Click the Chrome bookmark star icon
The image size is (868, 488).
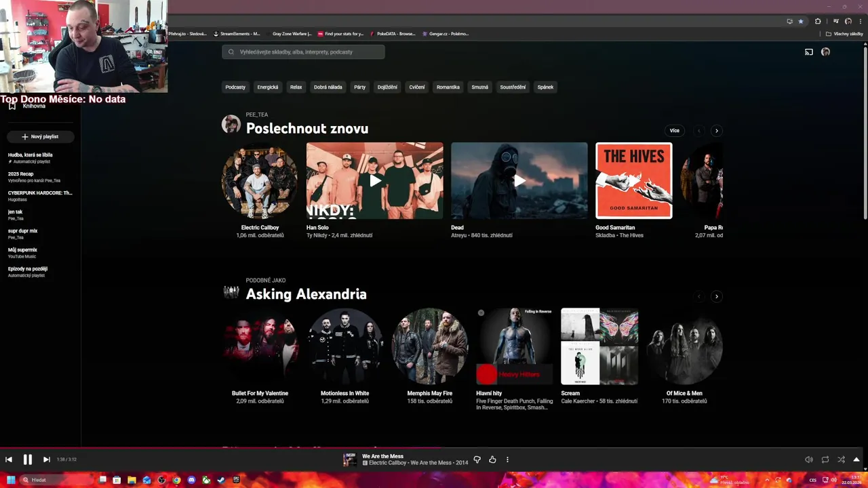pos(801,21)
